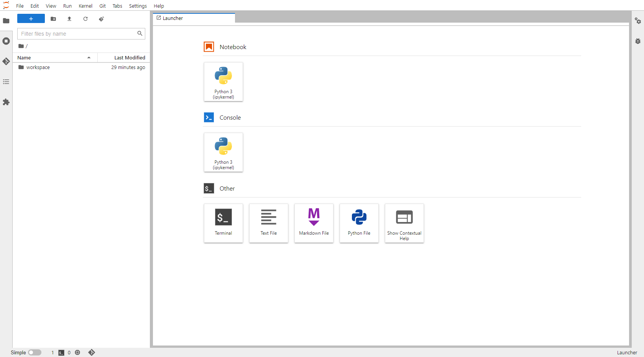644x357 pixels.
Task: Open the Run menu
Action: [67, 6]
